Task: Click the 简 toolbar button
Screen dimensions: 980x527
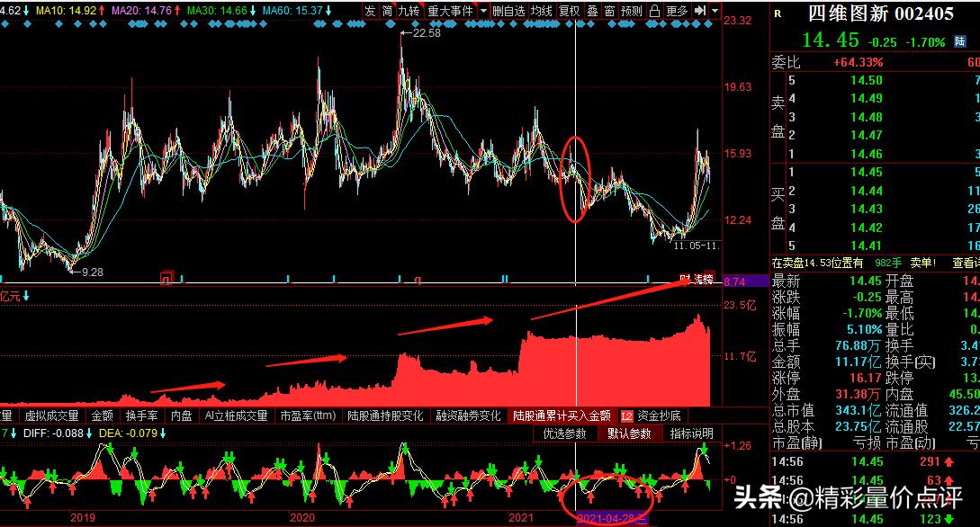Action: (388, 11)
